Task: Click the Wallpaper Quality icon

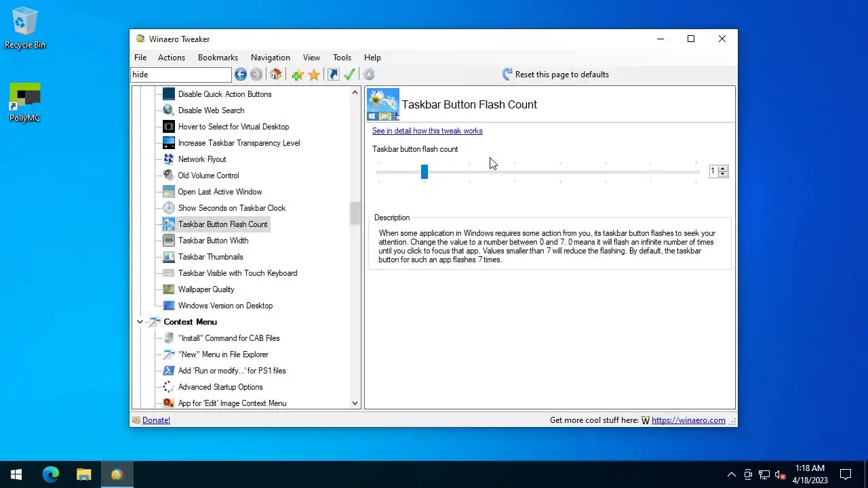Action: 169,289
